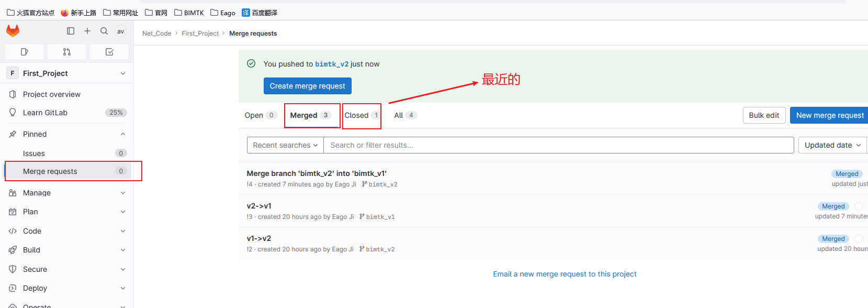This screenshot has height=308, width=868.
Task: Collapse the Pinned section
Action: pos(122,134)
